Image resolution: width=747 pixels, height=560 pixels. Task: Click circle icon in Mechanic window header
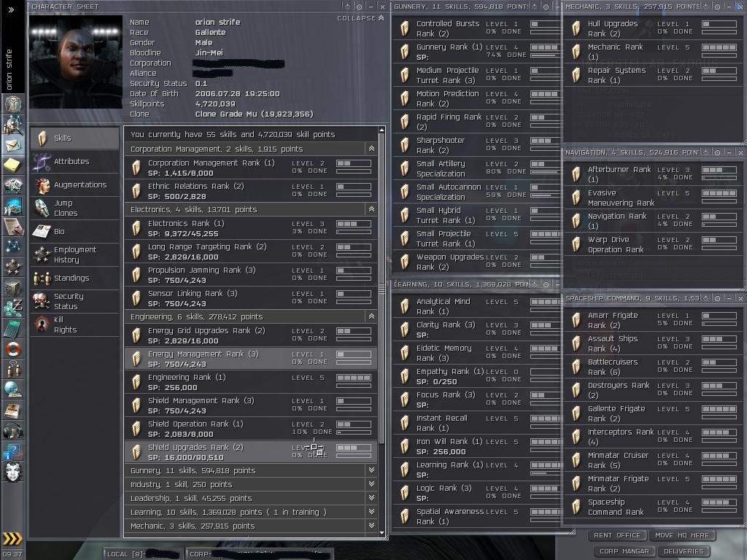(x=718, y=7)
